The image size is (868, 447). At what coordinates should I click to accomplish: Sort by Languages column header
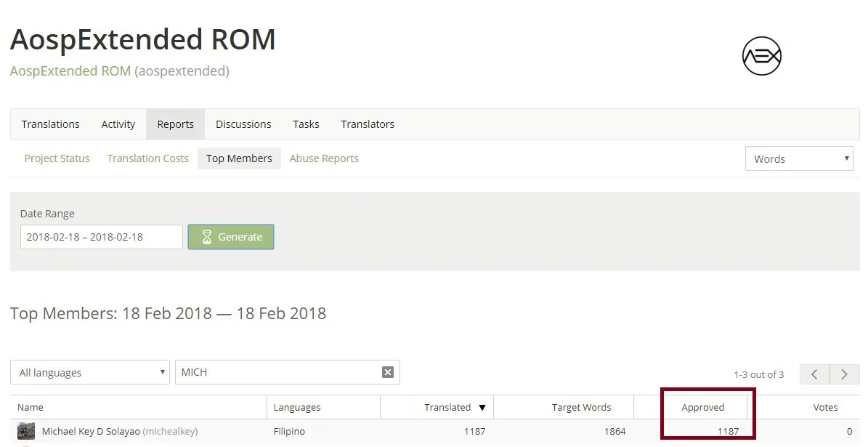[x=297, y=407]
